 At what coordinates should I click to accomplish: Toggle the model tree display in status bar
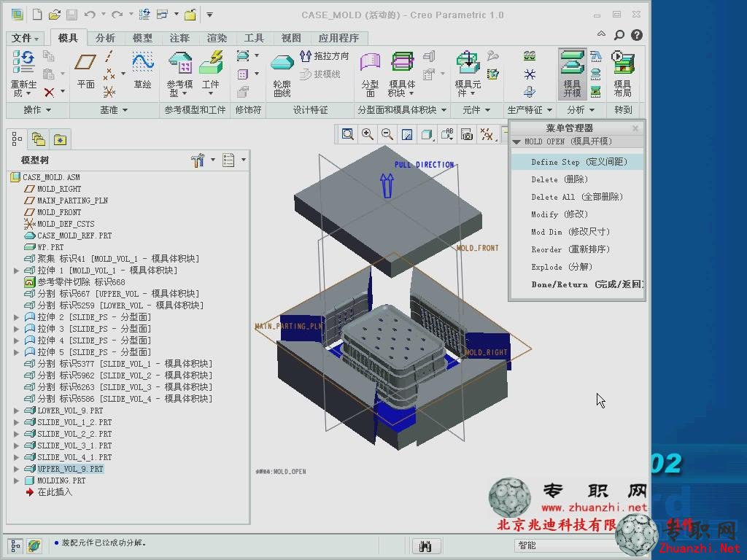(x=15, y=545)
